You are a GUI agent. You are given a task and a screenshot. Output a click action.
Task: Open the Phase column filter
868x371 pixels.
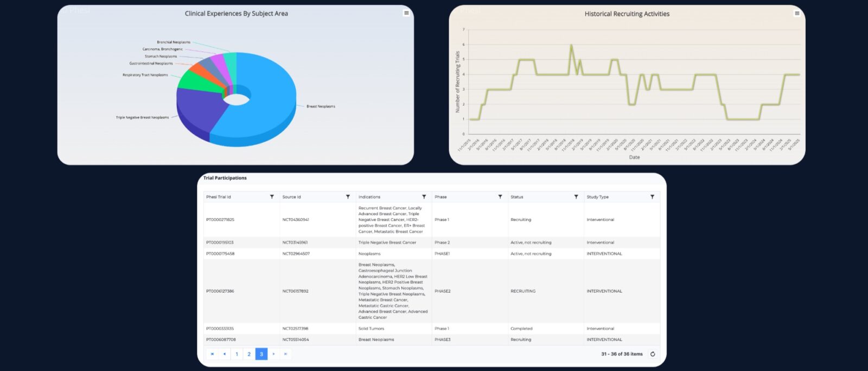coord(500,197)
